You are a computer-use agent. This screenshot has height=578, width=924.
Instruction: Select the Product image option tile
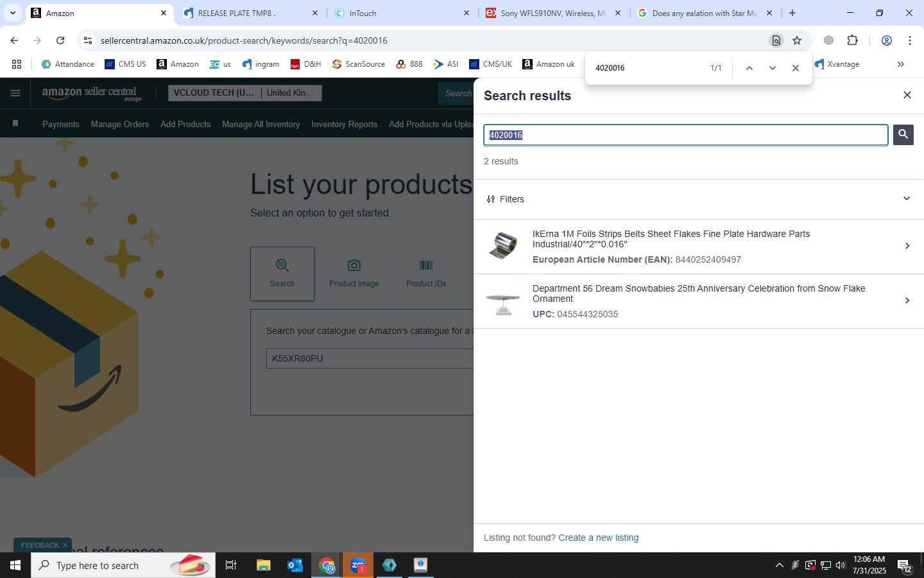click(x=354, y=274)
